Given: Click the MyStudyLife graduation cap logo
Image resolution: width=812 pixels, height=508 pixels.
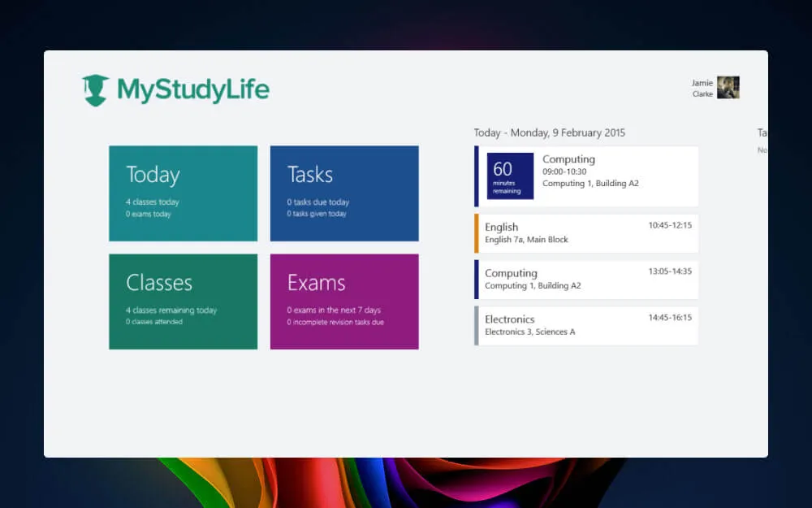Looking at the screenshot, I should [x=97, y=88].
